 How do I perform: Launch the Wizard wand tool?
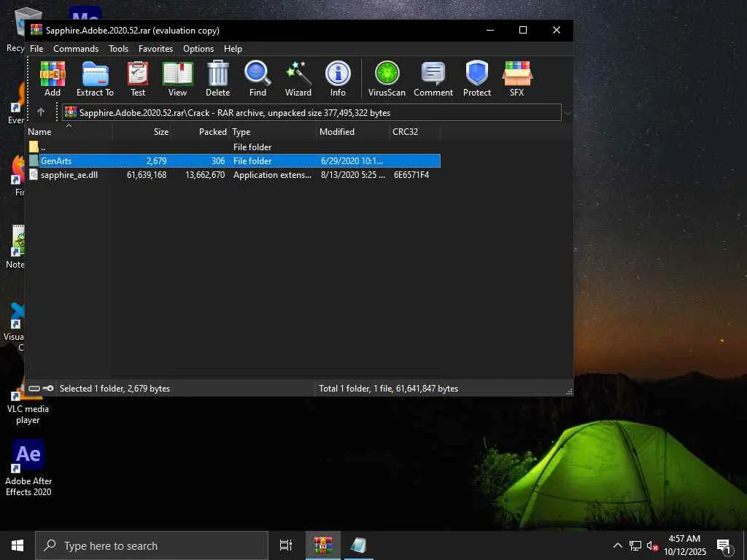coord(298,79)
